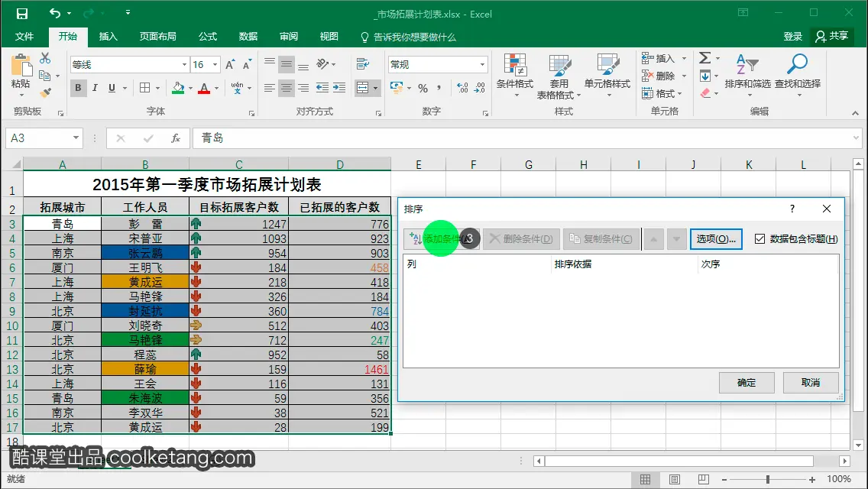This screenshot has height=489, width=868.
Task: Click 选项(O)... in the sort dialog
Action: (716, 238)
